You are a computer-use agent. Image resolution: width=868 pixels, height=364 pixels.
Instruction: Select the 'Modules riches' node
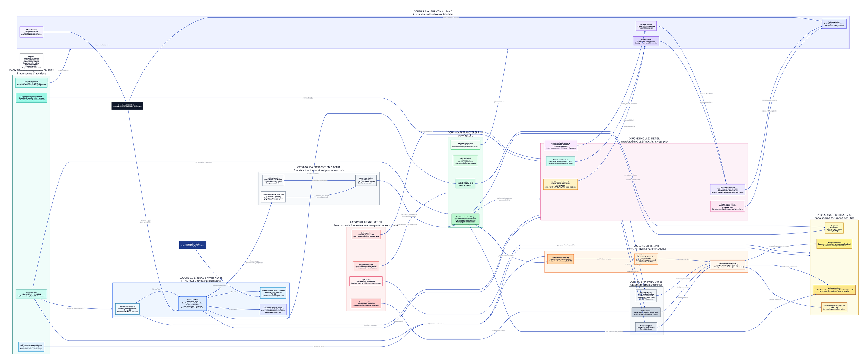tap(646, 312)
